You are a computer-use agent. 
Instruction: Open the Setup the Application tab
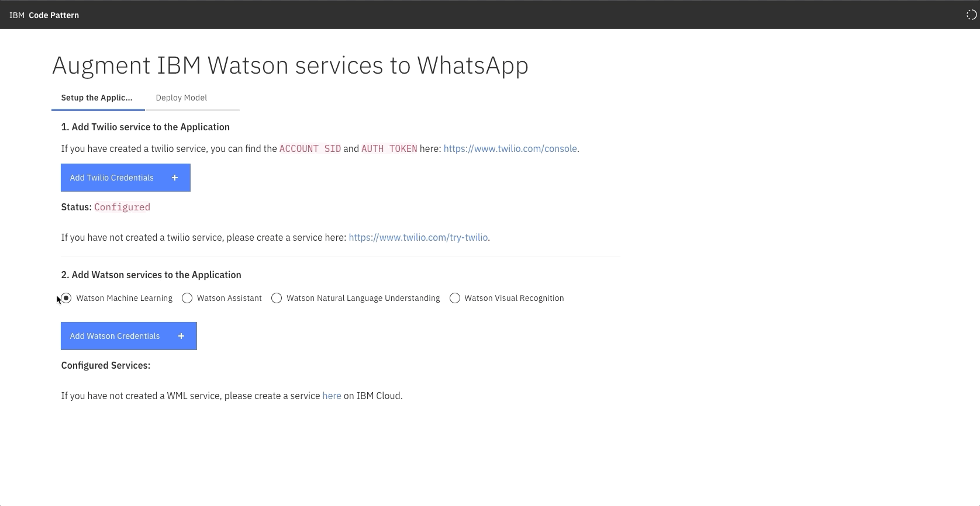97,98
